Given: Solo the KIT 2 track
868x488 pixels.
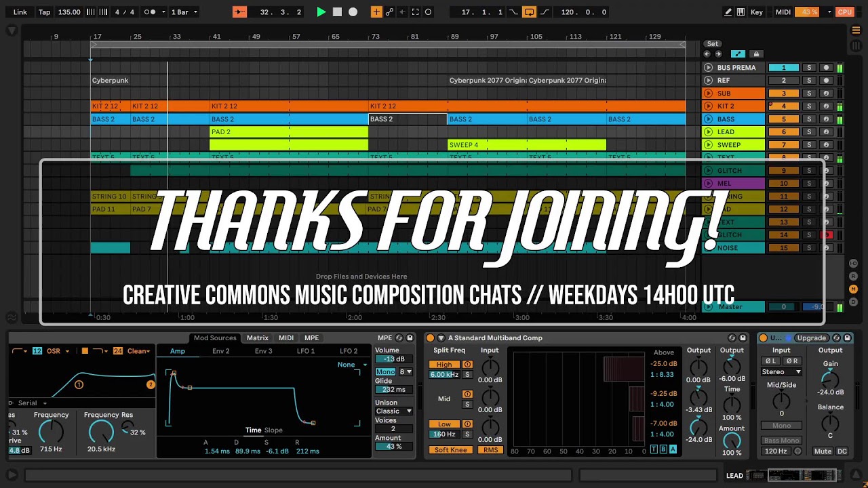Looking at the screenshot, I should point(808,106).
